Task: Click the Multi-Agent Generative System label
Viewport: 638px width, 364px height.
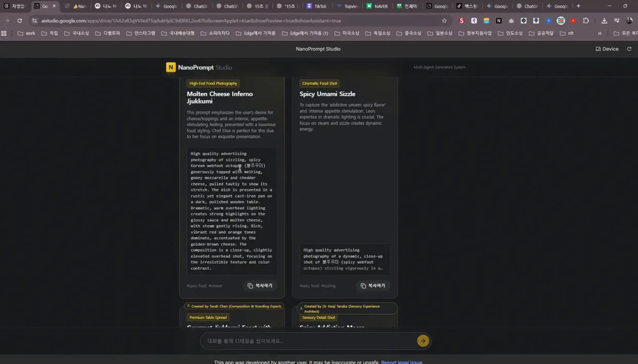Action: [439, 67]
